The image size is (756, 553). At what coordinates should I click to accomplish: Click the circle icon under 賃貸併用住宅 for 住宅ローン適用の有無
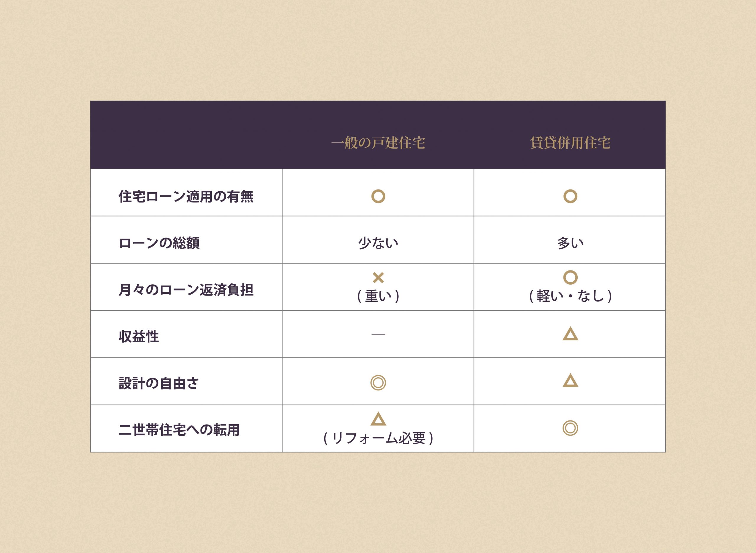click(x=570, y=196)
